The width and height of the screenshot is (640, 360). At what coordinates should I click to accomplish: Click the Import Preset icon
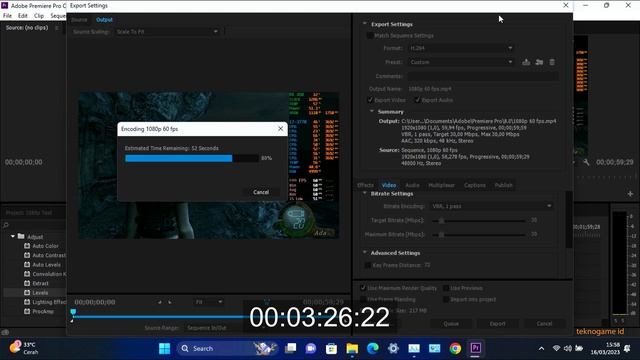(539, 62)
